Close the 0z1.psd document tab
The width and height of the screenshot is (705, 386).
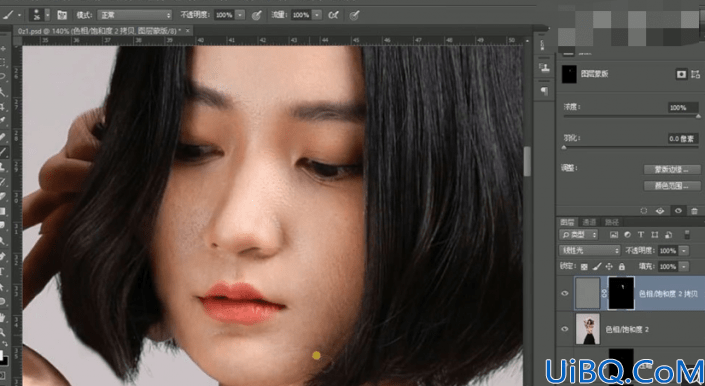pos(187,31)
